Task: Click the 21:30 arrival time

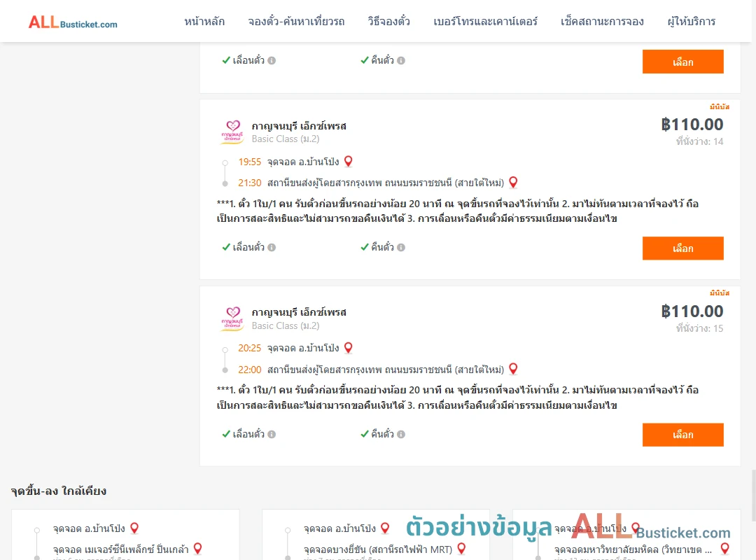Action: pyautogui.click(x=249, y=183)
